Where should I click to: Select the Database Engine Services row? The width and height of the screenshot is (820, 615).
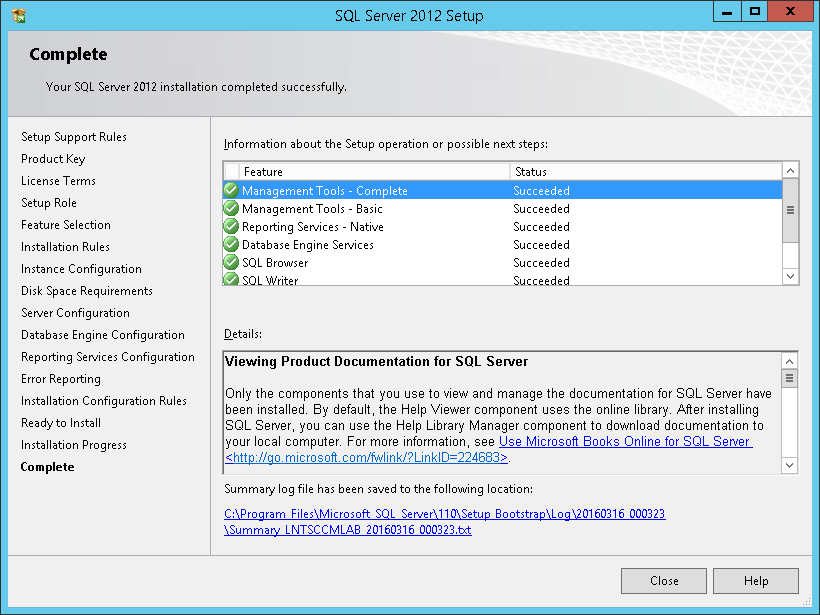coord(503,245)
